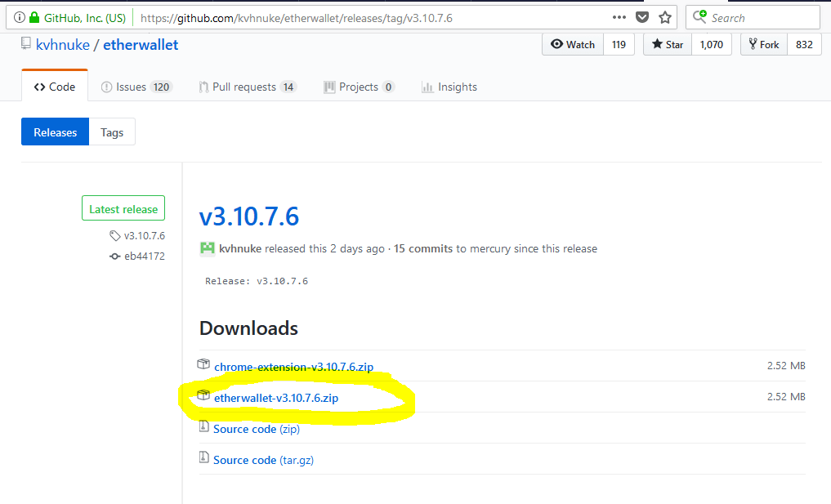
Task: Open the Issues tab
Action: coord(136,87)
